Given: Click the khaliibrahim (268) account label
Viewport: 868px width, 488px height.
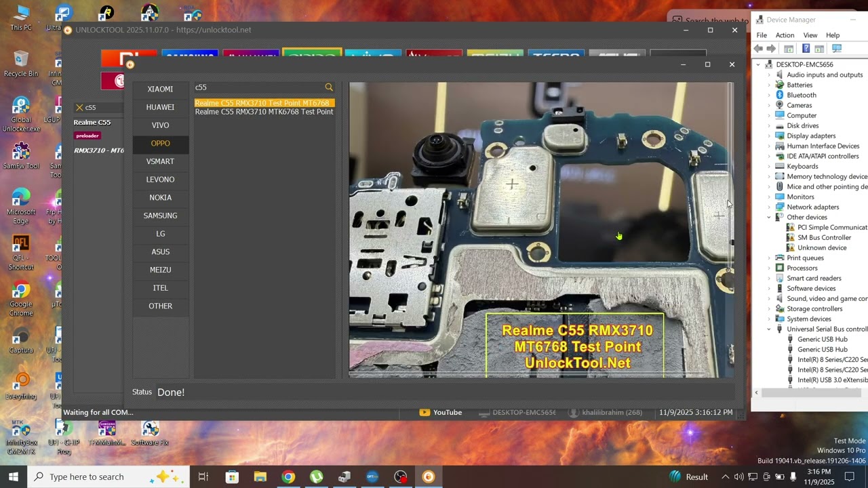Looking at the screenshot, I should tap(606, 412).
